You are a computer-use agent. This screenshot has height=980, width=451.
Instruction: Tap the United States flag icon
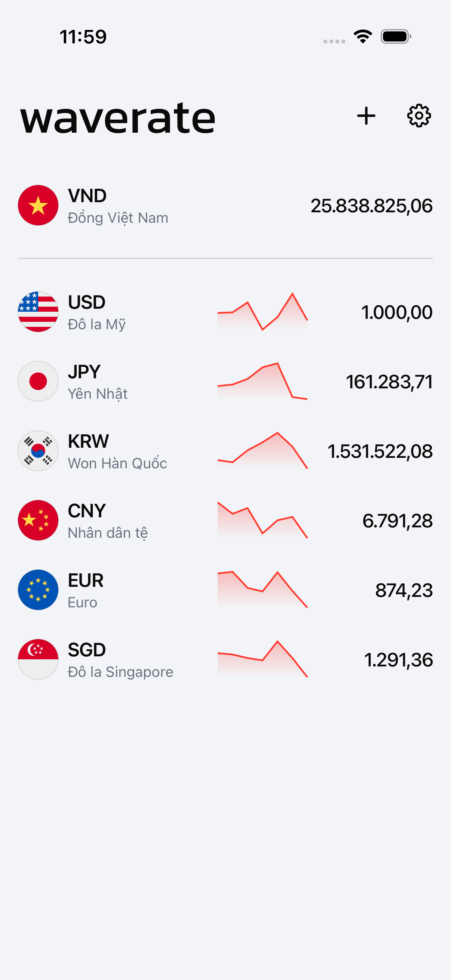38,312
